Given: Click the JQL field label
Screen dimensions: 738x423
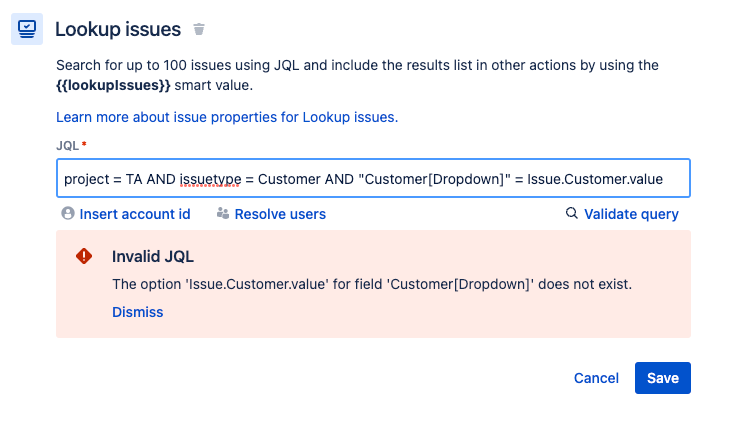Looking at the screenshot, I should coord(69,146).
